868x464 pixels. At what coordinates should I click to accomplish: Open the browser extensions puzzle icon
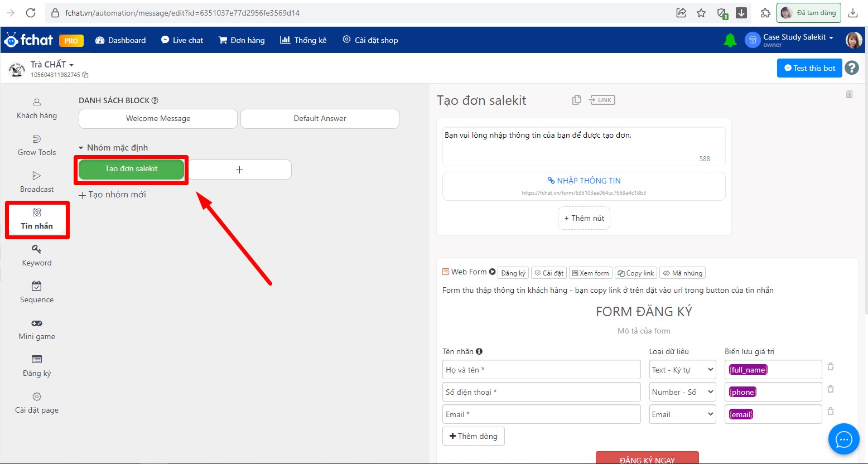765,13
